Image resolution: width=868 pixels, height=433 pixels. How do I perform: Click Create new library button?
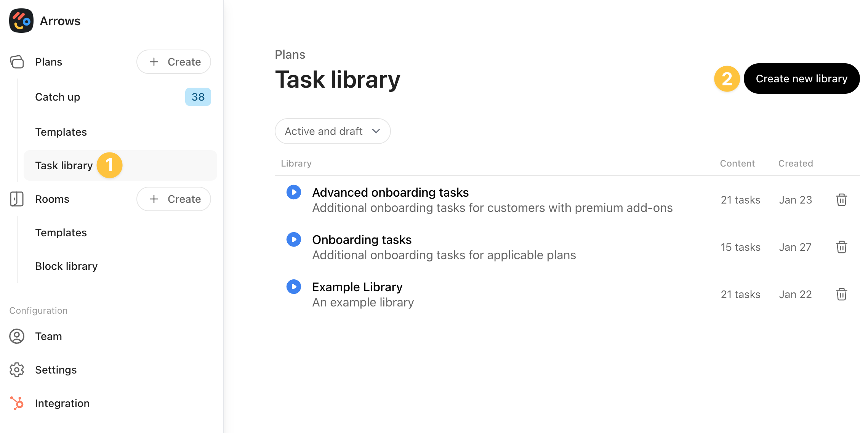click(801, 79)
